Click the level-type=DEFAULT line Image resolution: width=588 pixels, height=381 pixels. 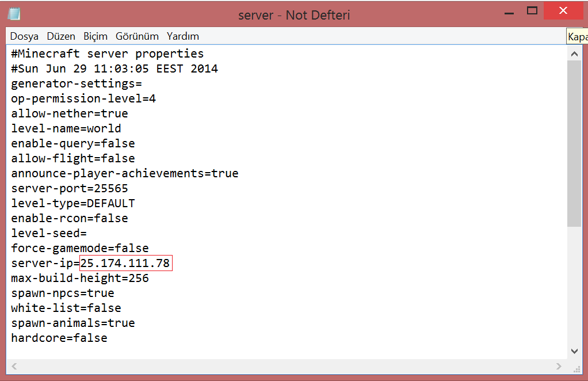[x=73, y=203]
